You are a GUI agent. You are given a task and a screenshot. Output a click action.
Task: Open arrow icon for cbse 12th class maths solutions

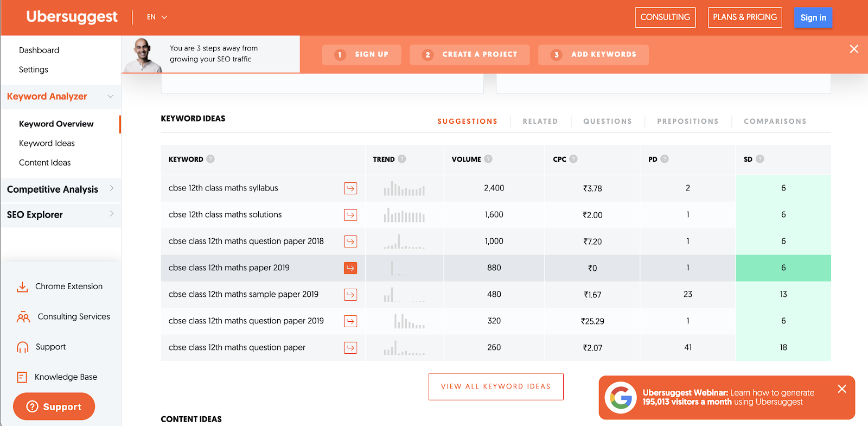(x=350, y=215)
